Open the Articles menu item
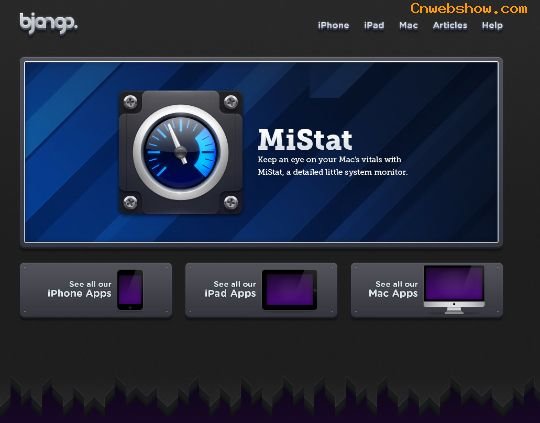Viewport: 540px width, 423px height. pyautogui.click(x=450, y=25)
